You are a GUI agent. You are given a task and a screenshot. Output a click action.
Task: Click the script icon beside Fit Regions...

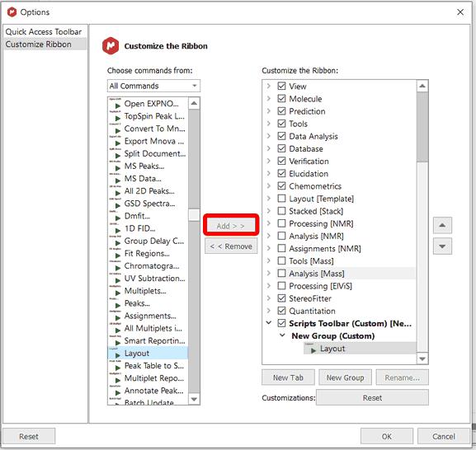click(x=115, y=253)
